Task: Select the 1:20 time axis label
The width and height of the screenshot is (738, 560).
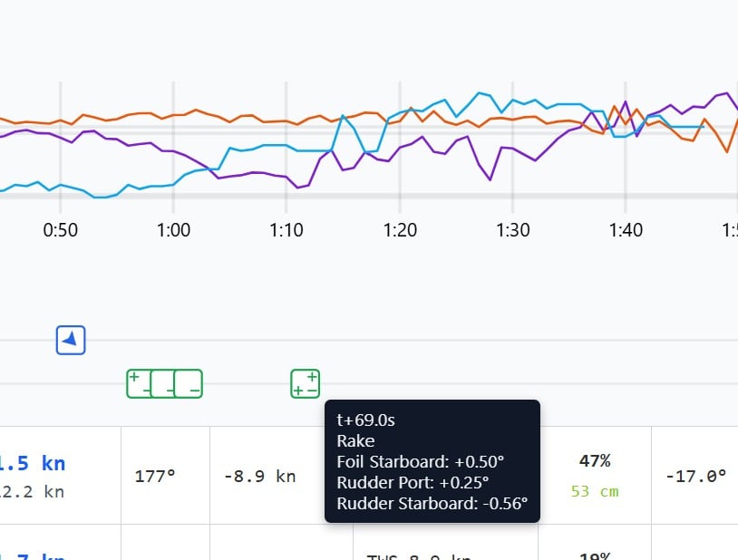Action: point(400,230)
